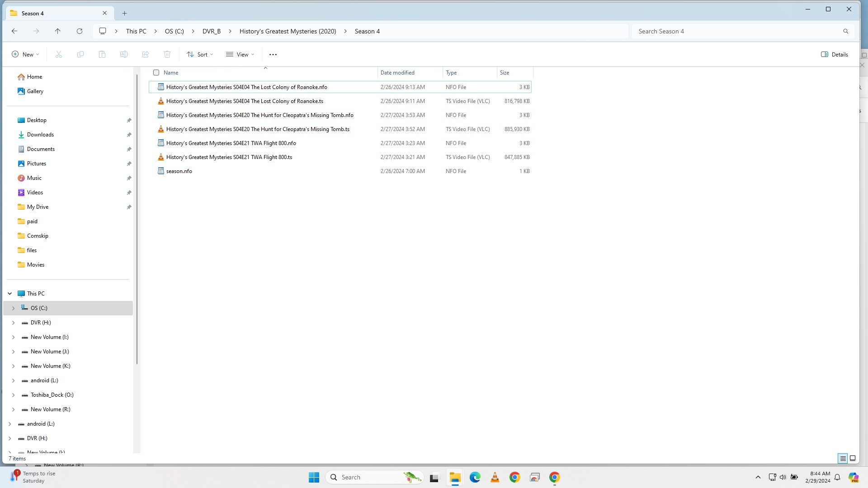The image size is (868, 488).
Task: Go up one folder level arrow
Action: coord(58,31)
